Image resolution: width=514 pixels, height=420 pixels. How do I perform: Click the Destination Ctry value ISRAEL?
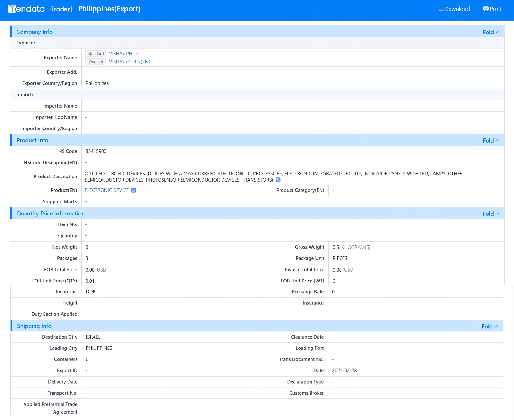pos(93,337)
